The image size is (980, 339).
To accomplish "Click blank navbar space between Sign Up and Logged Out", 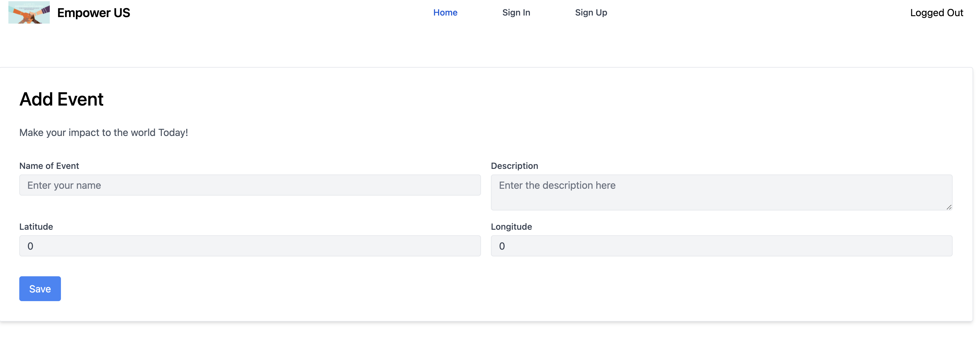I will [x=757, y=13].
